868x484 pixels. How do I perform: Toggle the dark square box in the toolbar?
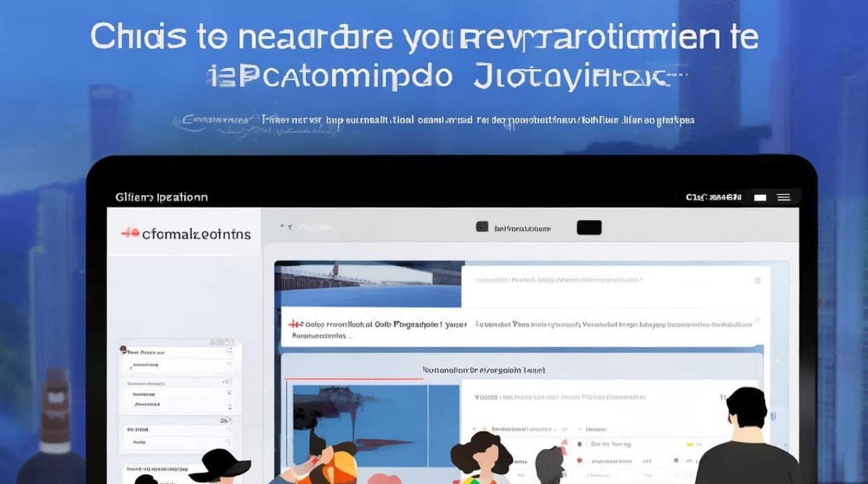(482, 227)
